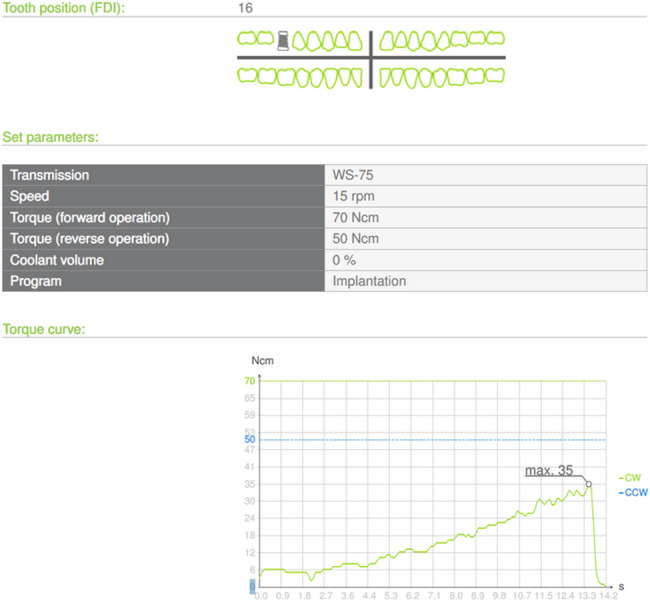Click the reverse torque 50 Ncm value

(x=355, y=238)
